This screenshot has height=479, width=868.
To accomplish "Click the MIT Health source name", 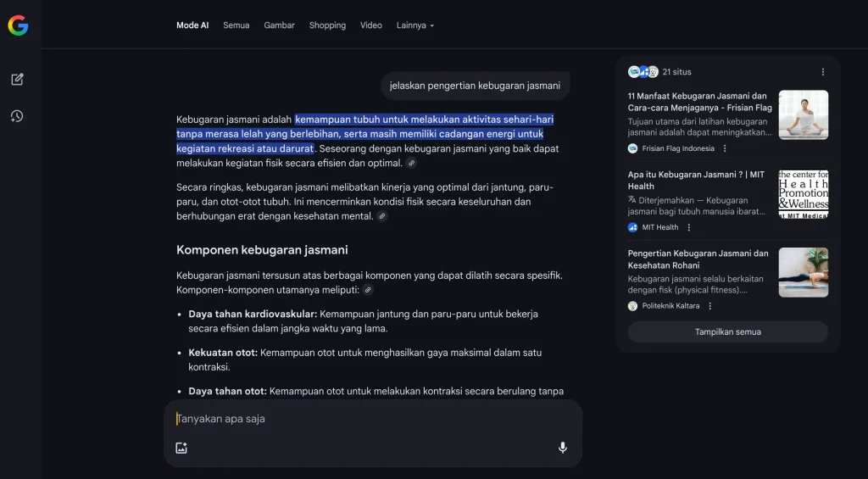I will [x=659, y=227].
